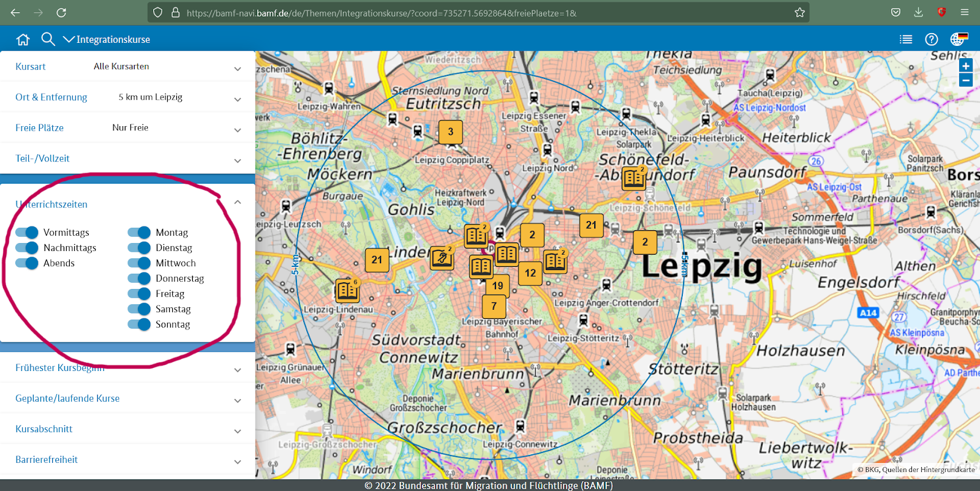Viewport: 980px width, 491px height.
Task: Select cluster marker 2 near Hauptbahnhof
Action: [532, 235]
